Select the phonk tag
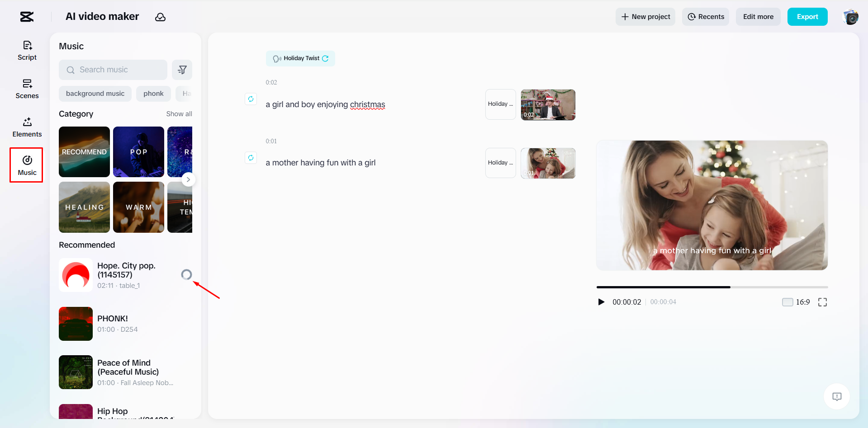This screenshot has width=868, height=428. [x=153, y=94]
